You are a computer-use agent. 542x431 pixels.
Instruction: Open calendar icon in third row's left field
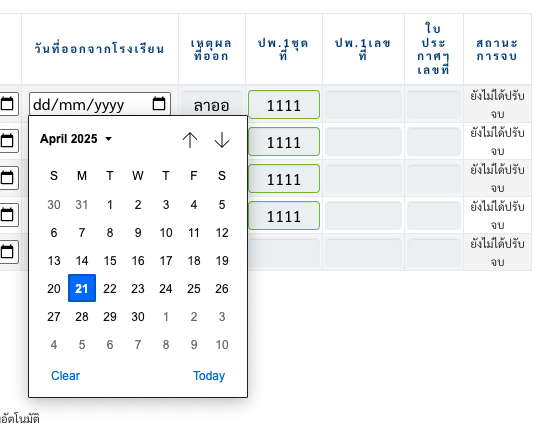[7, 178]
